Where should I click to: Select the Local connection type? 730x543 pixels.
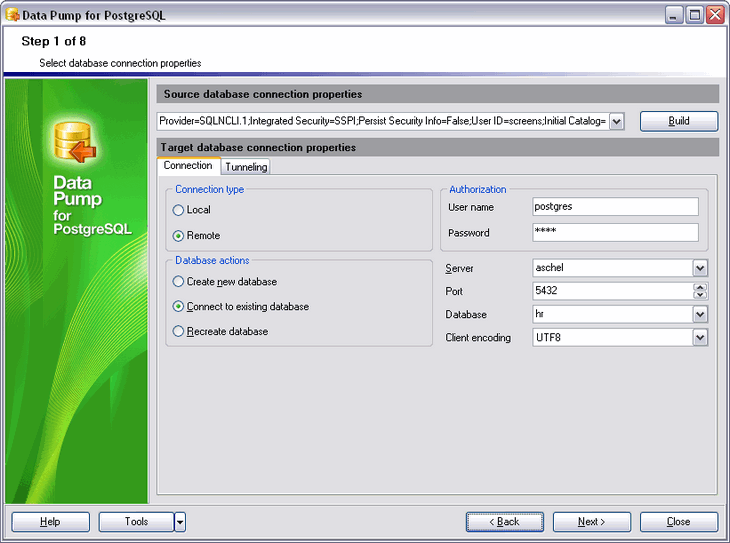[179, 210]
